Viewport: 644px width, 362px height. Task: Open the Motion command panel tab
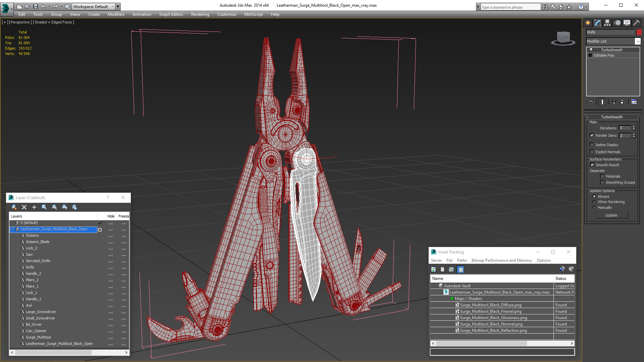tap(618, 23)
